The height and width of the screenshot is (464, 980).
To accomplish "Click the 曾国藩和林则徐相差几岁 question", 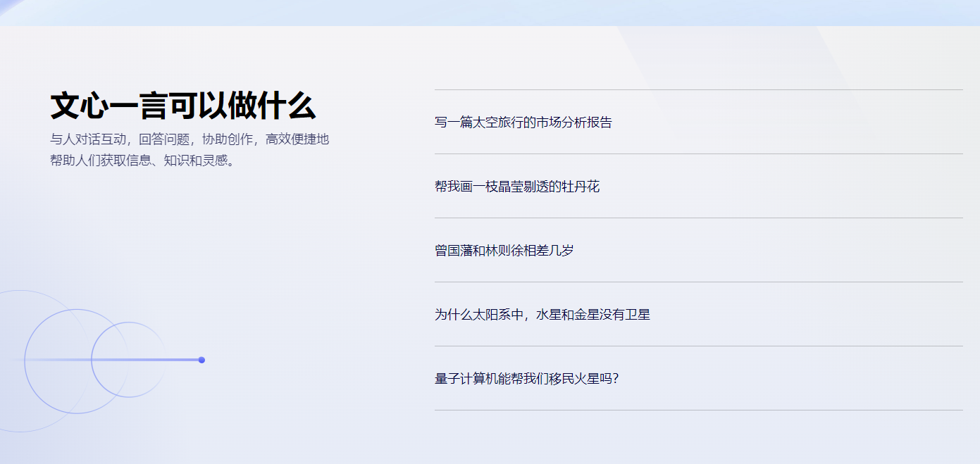I will click(504, 251).
